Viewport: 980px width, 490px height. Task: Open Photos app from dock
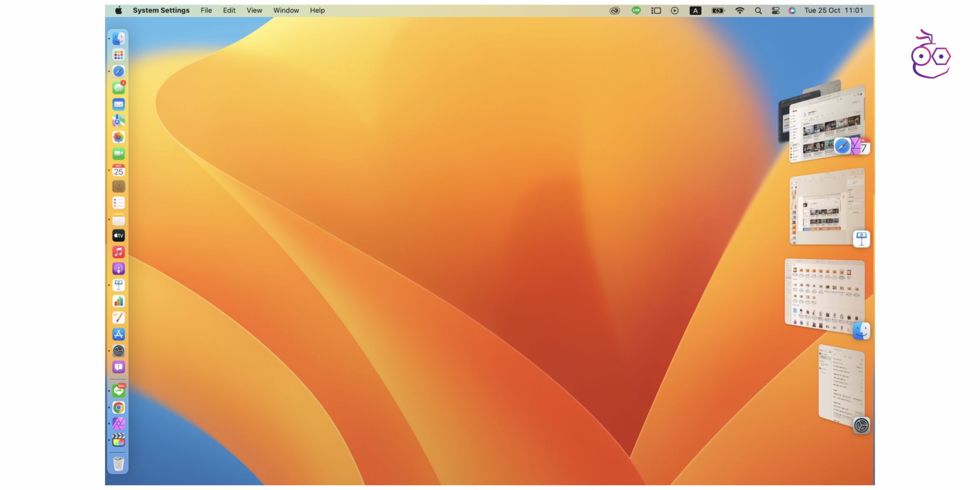tap(118, 137)
